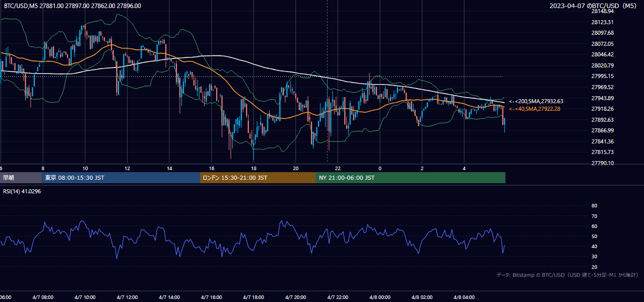
Task: Select price axis label 27969.52
Action: [x=602, y=87]
